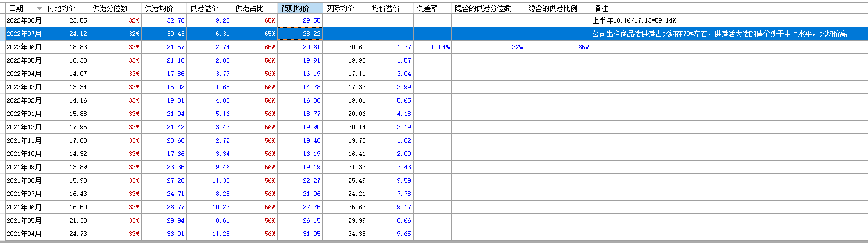Viewport: 868px width, 243px height.
Task: Click 实际均价 value 17.33
Action: coord(345,87)
